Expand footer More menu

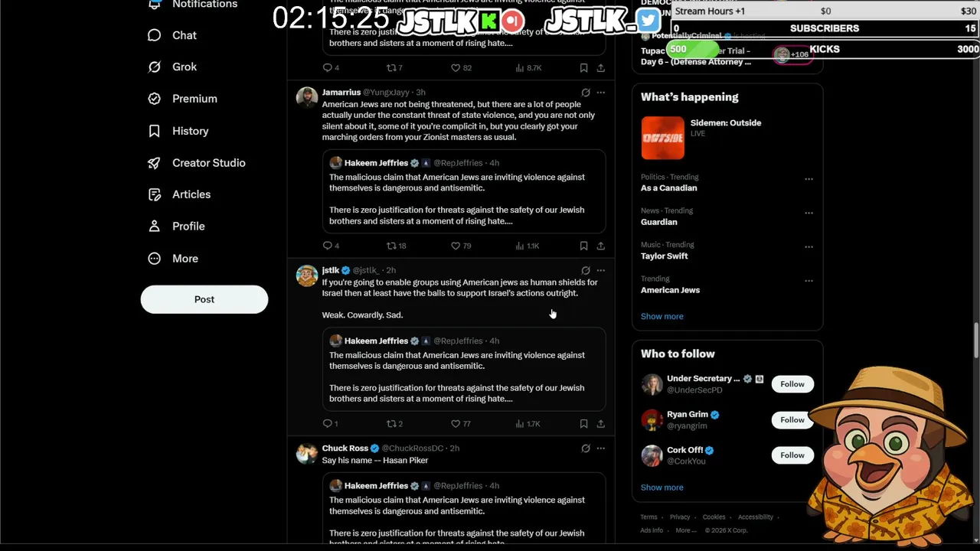click(686, 530)
